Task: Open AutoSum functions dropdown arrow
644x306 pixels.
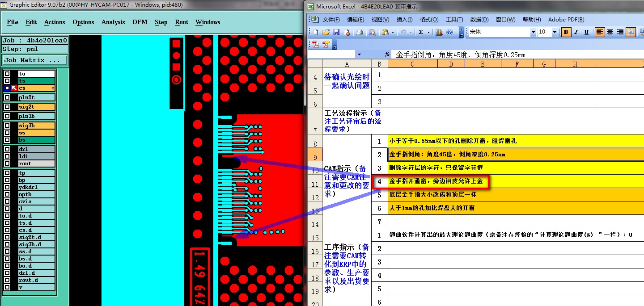Action: tap(429, 32)
